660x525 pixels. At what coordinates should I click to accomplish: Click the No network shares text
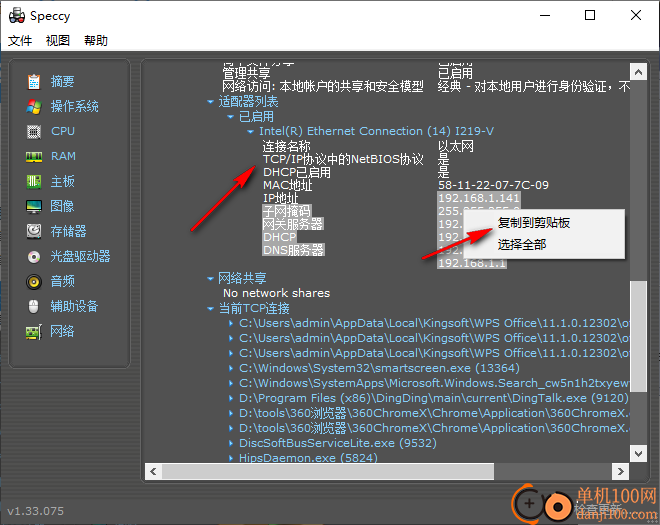(x=277, y=293)
